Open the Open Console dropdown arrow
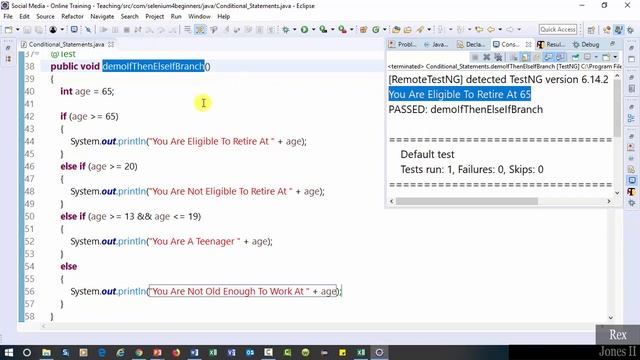 coord(615,57)
